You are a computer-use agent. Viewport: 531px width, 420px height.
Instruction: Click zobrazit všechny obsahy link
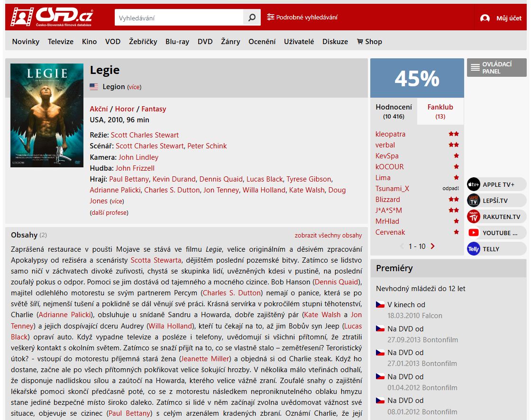[x=328, y=236]
